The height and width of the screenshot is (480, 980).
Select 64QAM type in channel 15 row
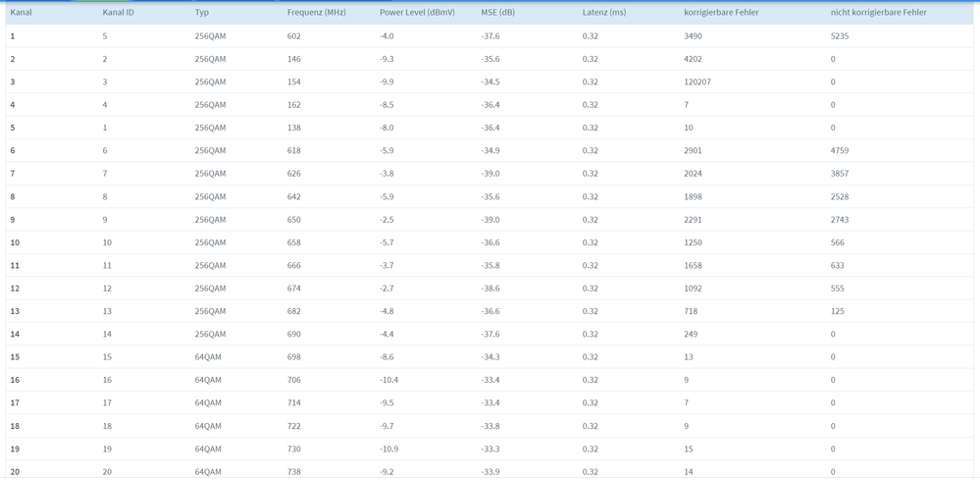(x=208, y=357)
